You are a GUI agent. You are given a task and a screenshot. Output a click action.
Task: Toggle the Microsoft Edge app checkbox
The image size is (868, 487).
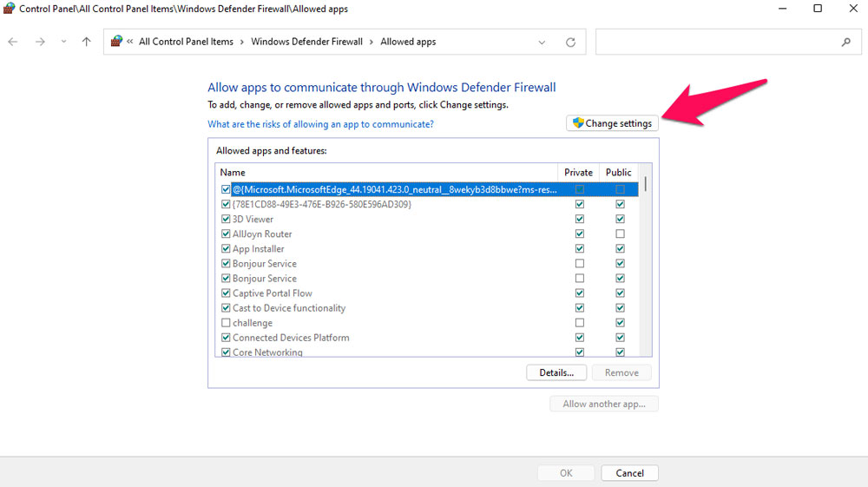pos(226,189)
